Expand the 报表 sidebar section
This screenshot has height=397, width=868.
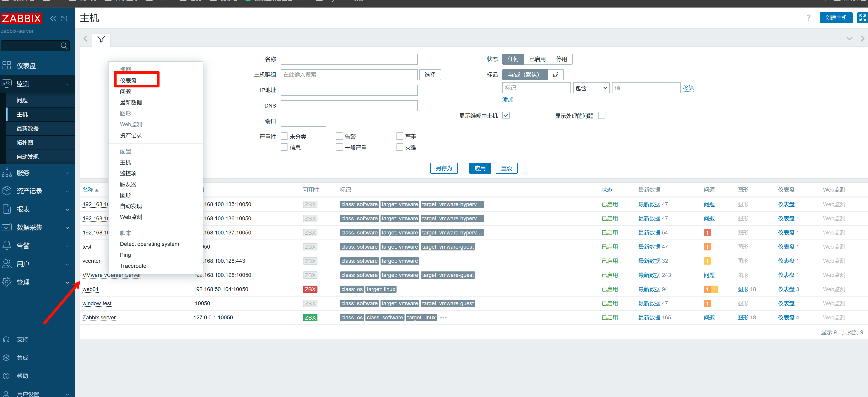67,209
